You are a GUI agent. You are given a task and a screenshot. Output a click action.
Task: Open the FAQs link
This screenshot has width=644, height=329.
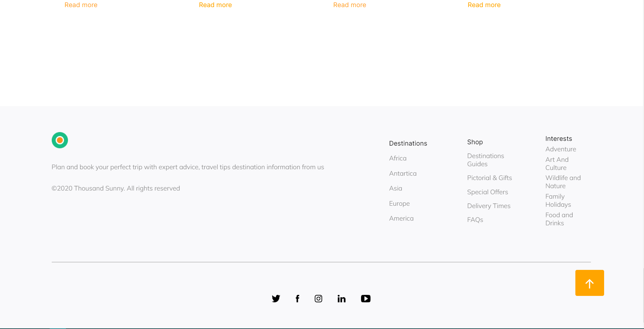[475, 220]
